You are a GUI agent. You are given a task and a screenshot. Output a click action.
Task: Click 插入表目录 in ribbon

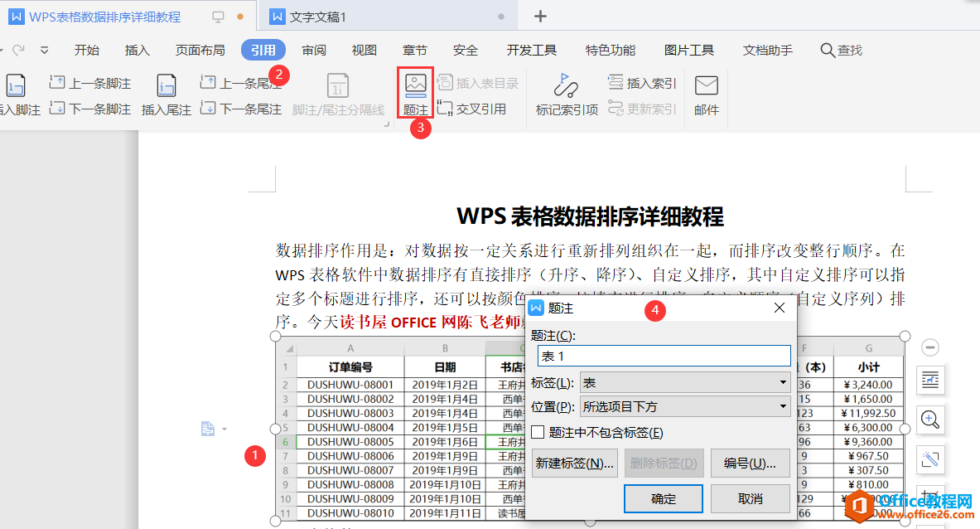[479, 83]
